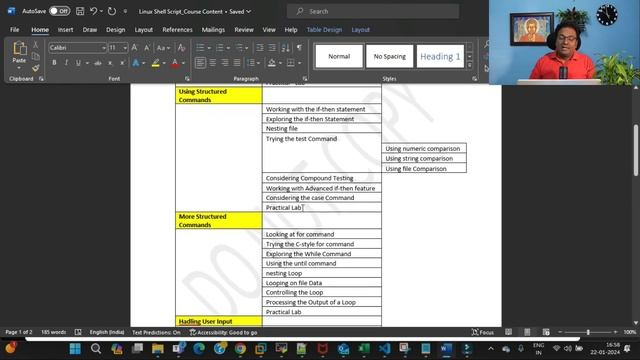Increase font size with grow icon
This screenshot has width=640, height=360.
pos(135,48)
